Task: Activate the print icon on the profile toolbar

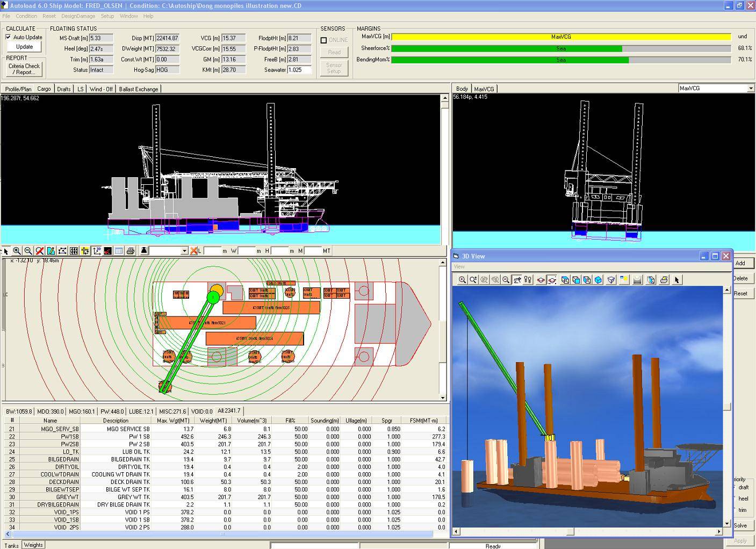Action: pyautogui.click(x=131, y=251)
